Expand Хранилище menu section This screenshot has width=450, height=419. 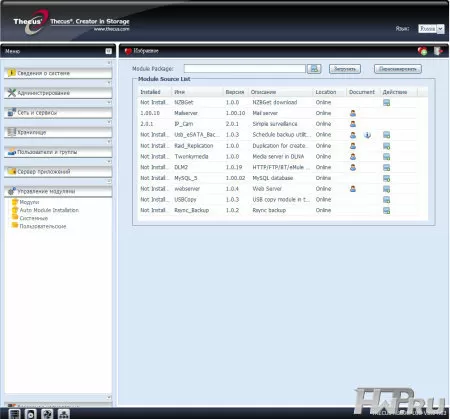coord(58,132)
